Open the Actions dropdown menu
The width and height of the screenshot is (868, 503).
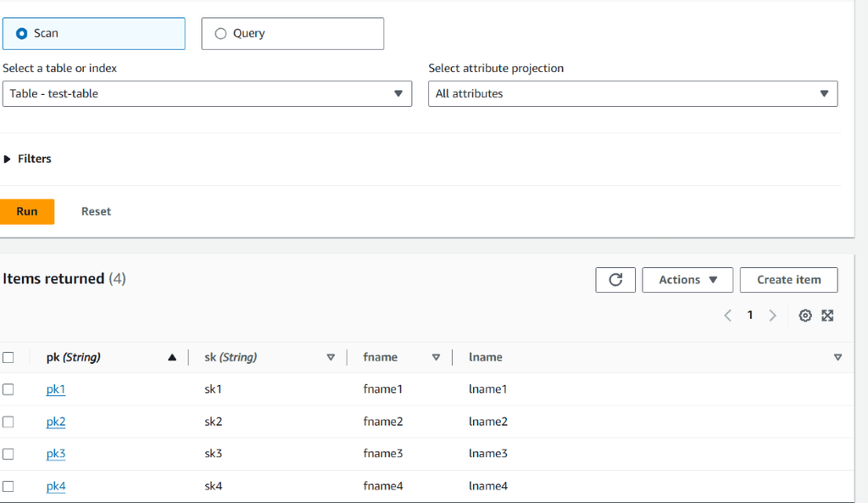687,280
